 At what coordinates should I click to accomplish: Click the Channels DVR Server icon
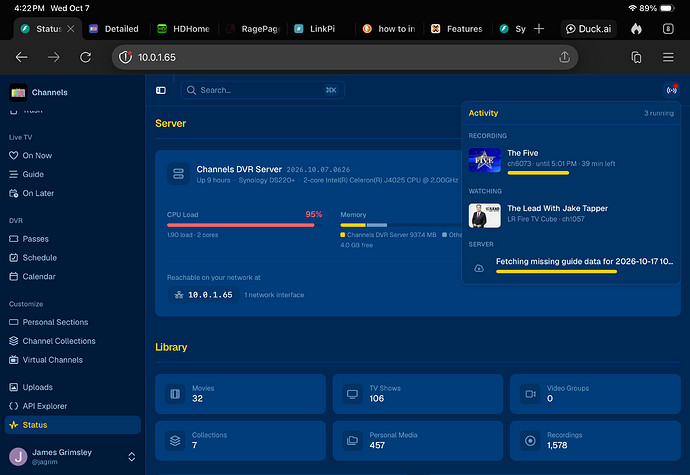[x=178, y=174]
